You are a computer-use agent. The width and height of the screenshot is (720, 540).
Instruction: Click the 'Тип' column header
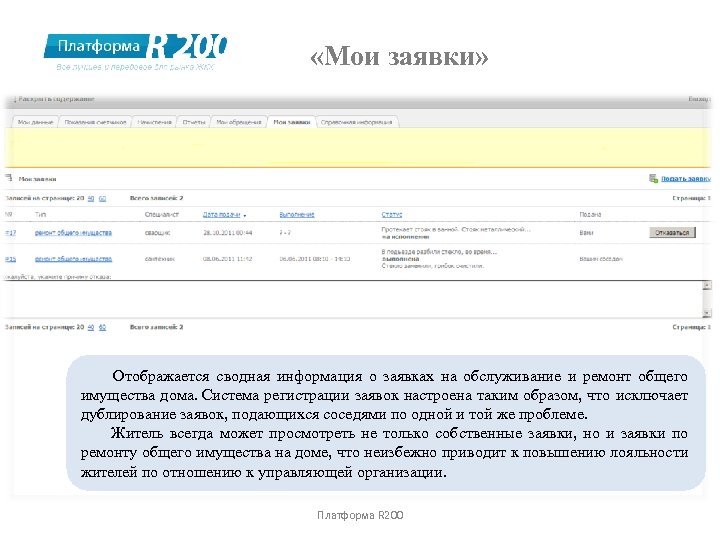[40, 214]
